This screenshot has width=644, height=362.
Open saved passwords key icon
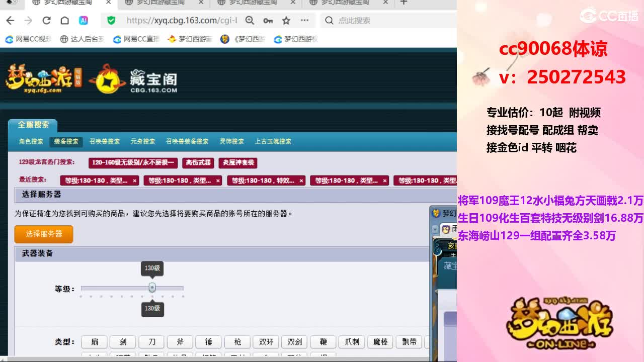point(268,21)
